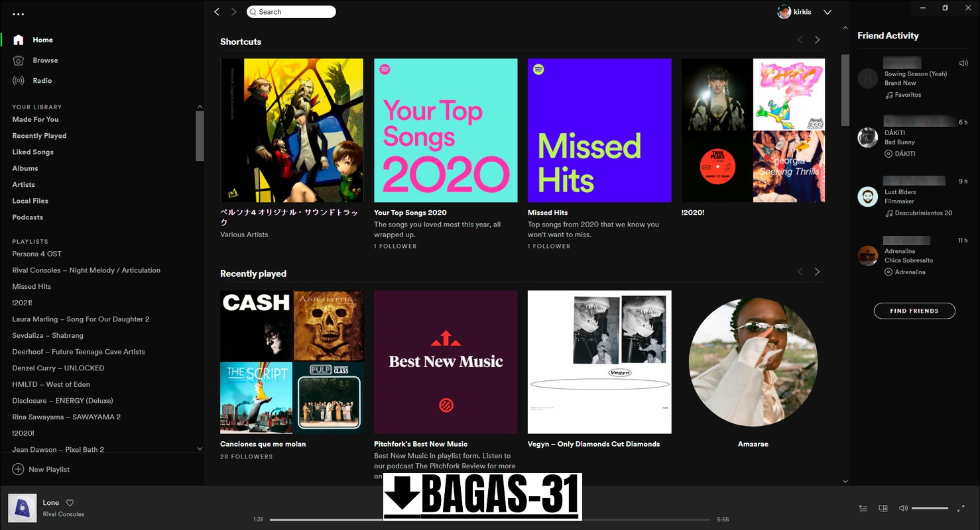Open the Amaarae artist circle image
The image size is (980, 530).
pyautogui.click(x=753, y=362)
